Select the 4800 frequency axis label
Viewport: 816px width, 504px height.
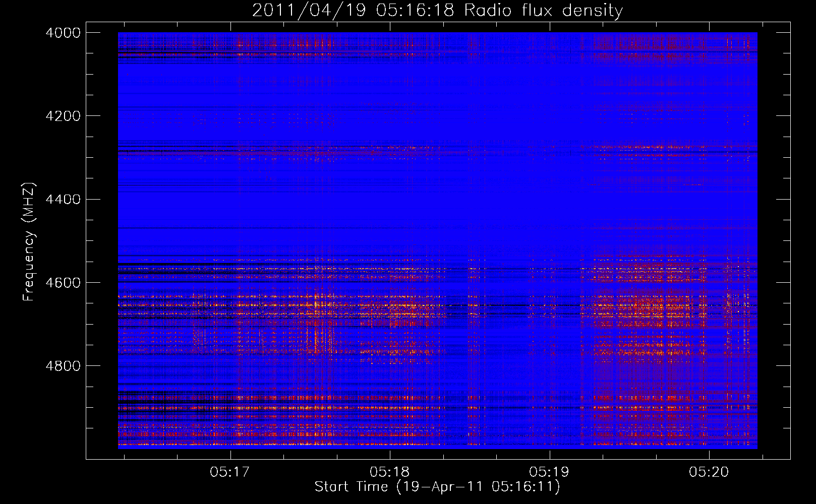63,365
